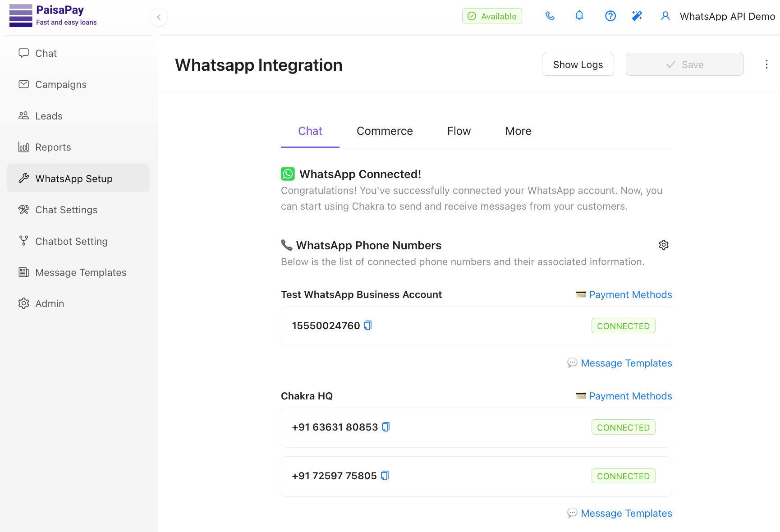Click the phone number 15550024760 text
This screenshot has height=532, width=780.
pyautogui.click(x=326, y=326)
